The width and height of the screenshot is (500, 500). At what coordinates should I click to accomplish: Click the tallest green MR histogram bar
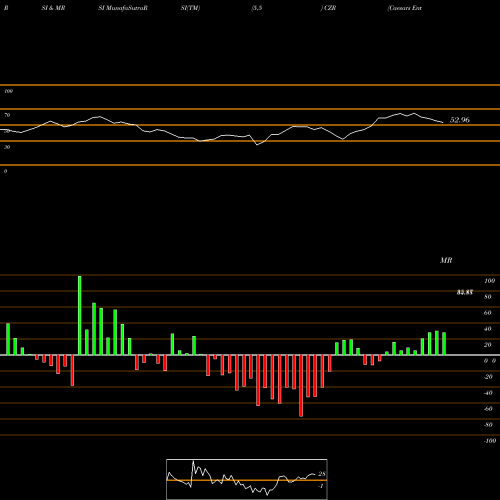coord(79,315)
